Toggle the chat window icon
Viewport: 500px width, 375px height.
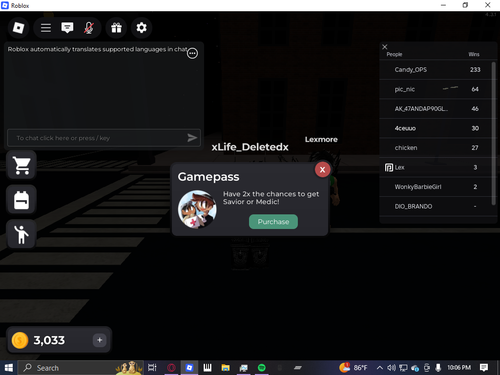coord(67,28)
